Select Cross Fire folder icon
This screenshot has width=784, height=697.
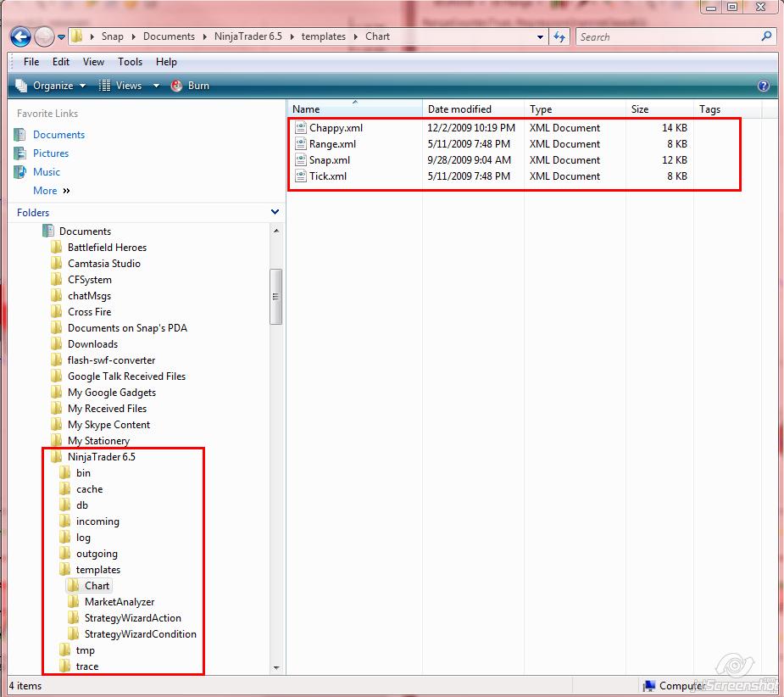click(x=57, y=312)
